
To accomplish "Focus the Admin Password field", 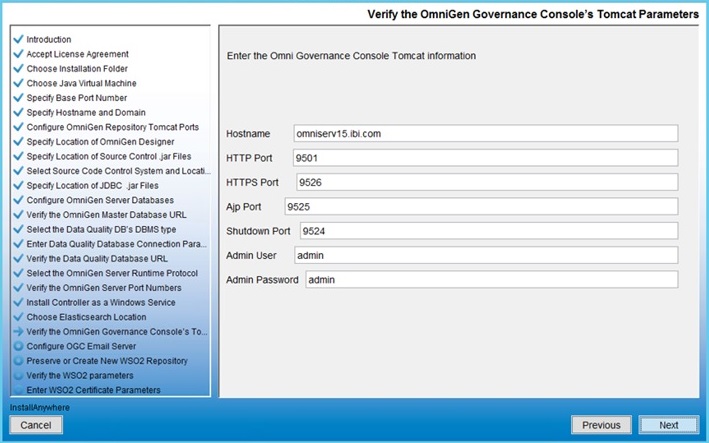I will point(492,280).
